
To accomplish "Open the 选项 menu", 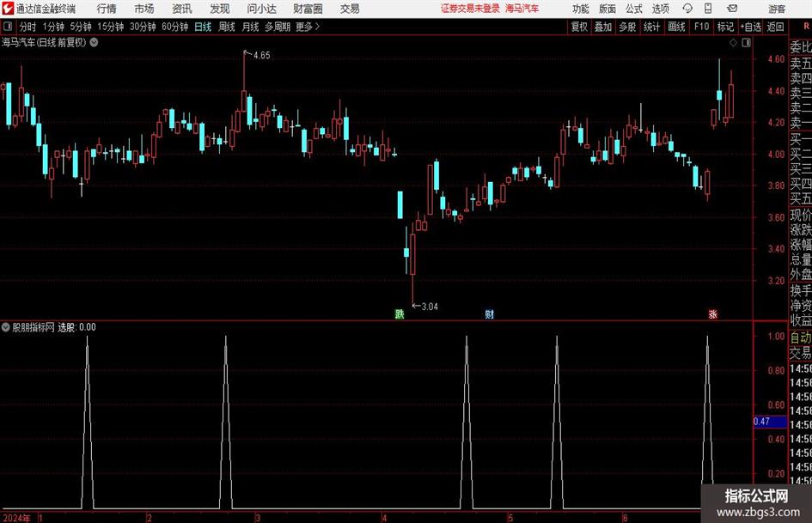I will pos(660,9).
